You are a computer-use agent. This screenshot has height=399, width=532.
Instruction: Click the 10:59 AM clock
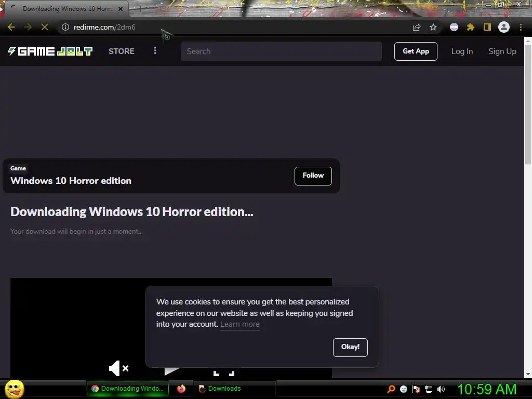tap(487, 389)
